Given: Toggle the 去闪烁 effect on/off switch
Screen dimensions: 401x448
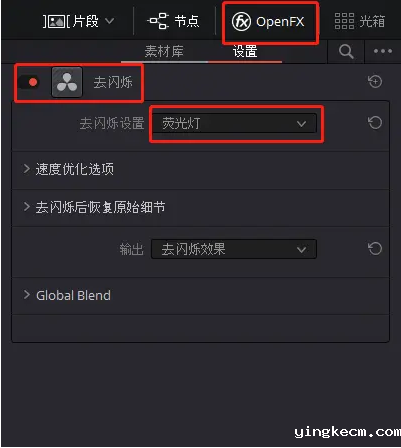Looking at the screenshot, I should click(29, 82).
